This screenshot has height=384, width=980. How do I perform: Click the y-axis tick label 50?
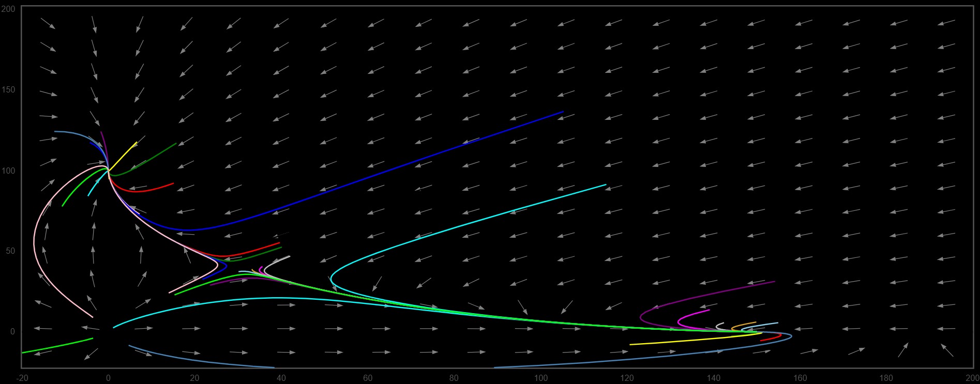[10, 251]
